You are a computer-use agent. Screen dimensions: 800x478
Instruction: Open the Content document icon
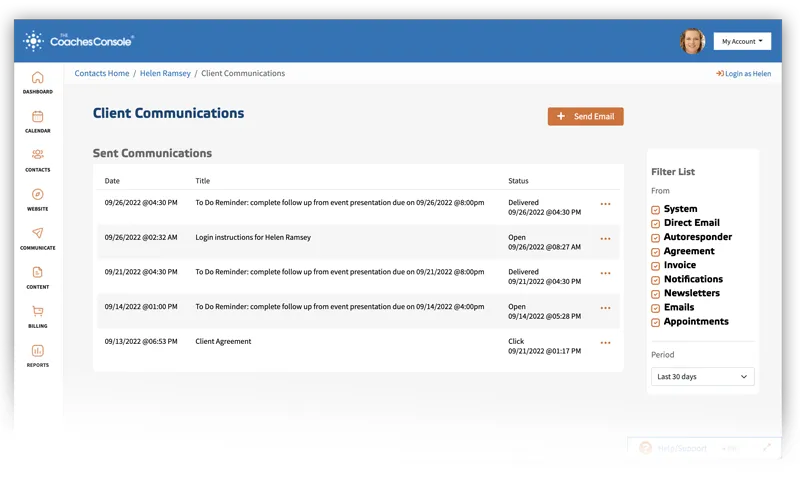(37, 272)
